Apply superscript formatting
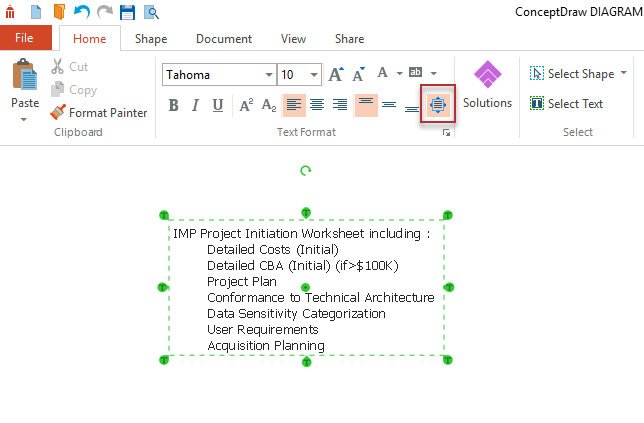Screen dimensions: 644x423 (x=245, y=105)
